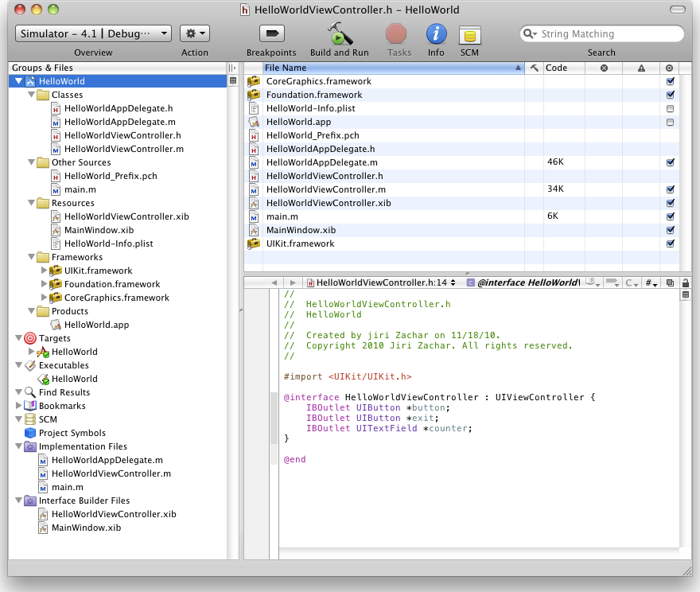Uncheck target membership for CoreGraphics.framework
The width and height of the screenshot is (700, 592).
(x=670, y=81)
